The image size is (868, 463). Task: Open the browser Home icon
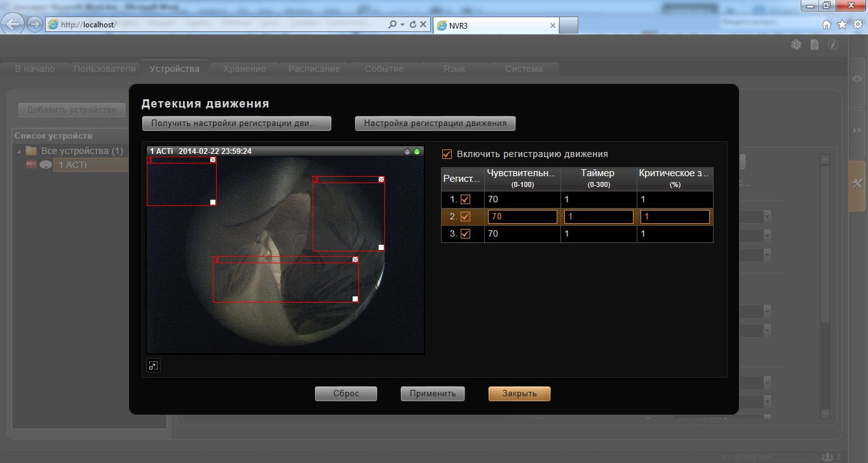click(x=827, y=25)
